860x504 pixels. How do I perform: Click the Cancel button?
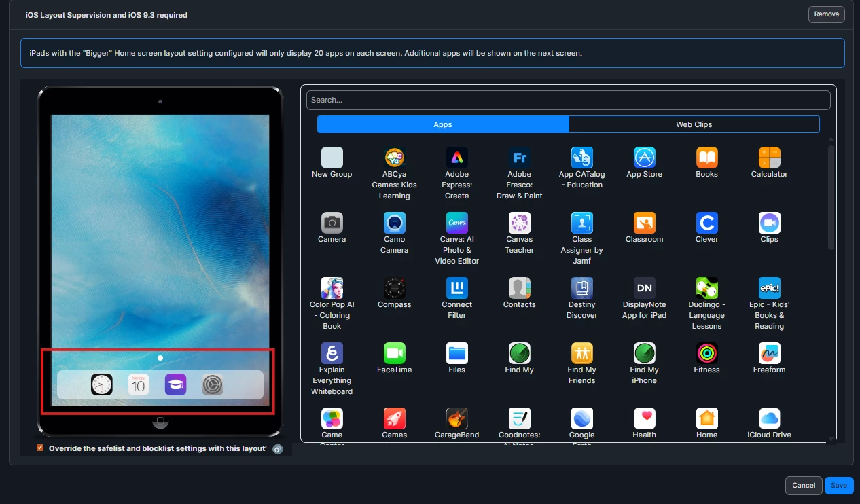(804, 486)
